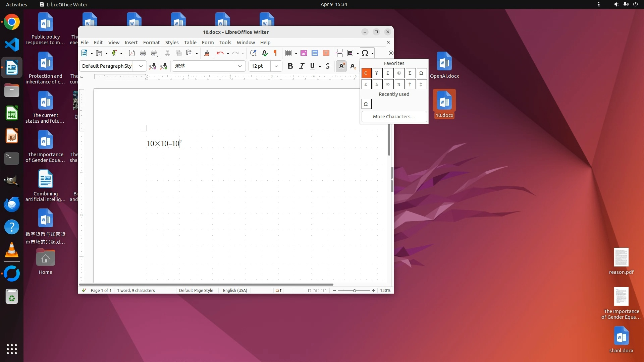The image size is (644, 362).
Task: Click the Insert Page Break icon
Action: point(339,53)
